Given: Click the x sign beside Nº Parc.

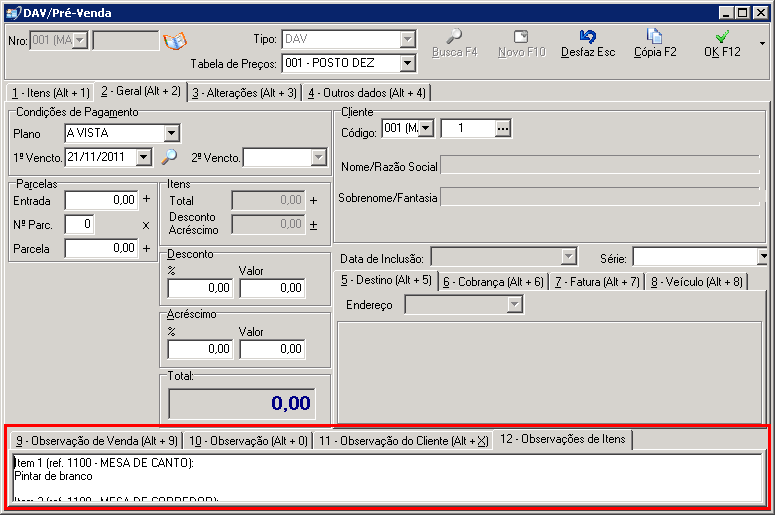Looking at the screenshot, I should click(146, 225).
